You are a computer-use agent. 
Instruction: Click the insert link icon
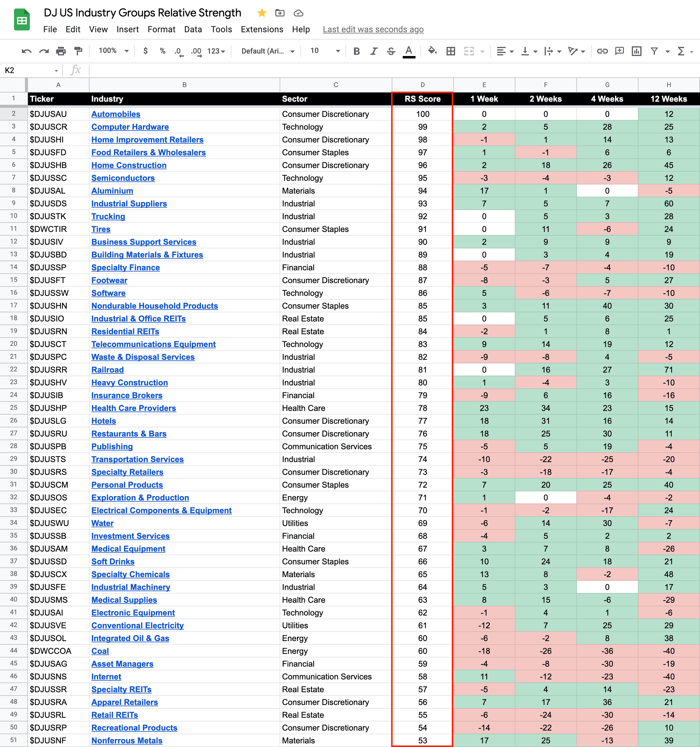coord(602,51)
